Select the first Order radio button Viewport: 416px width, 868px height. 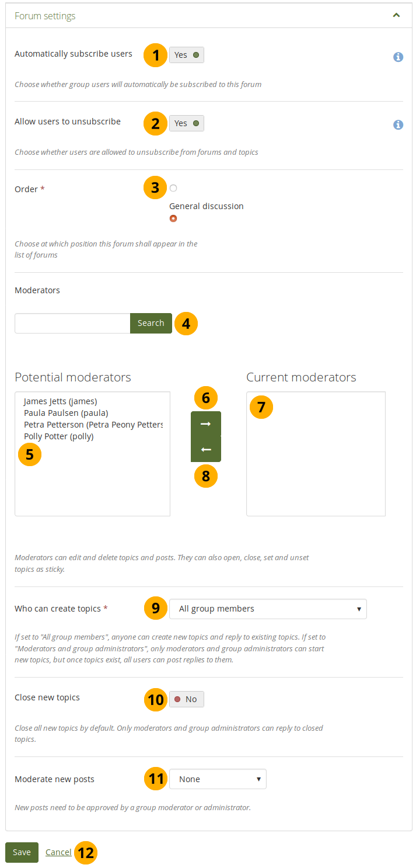point(173,188)
